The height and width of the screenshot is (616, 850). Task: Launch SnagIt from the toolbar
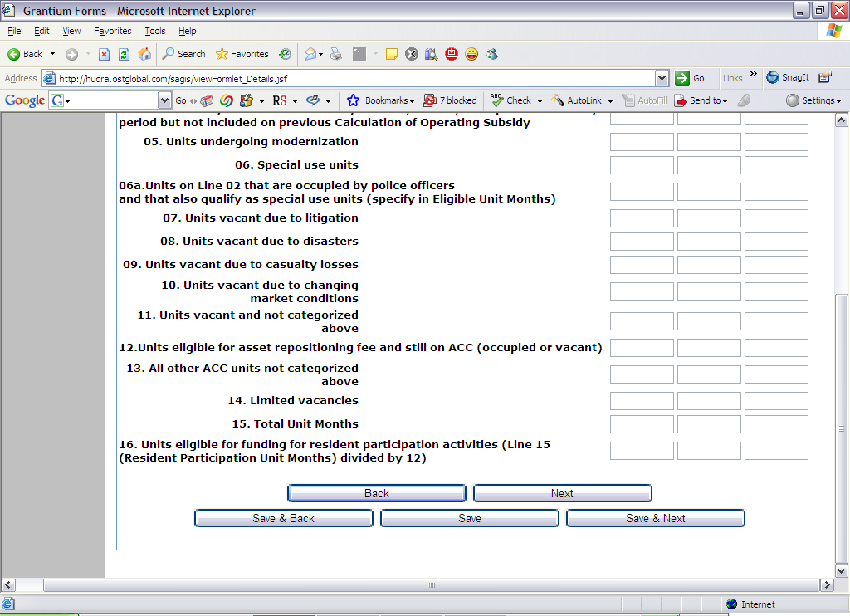click(789, 77)
